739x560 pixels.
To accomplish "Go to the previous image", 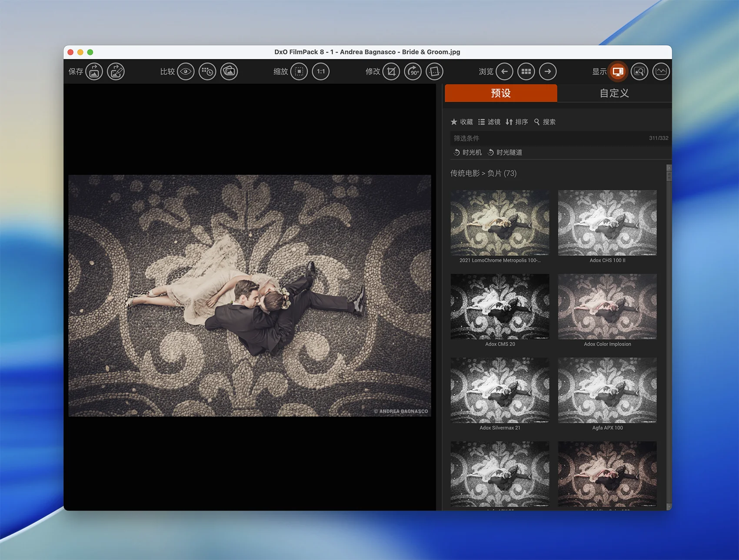I will (504, 72).
